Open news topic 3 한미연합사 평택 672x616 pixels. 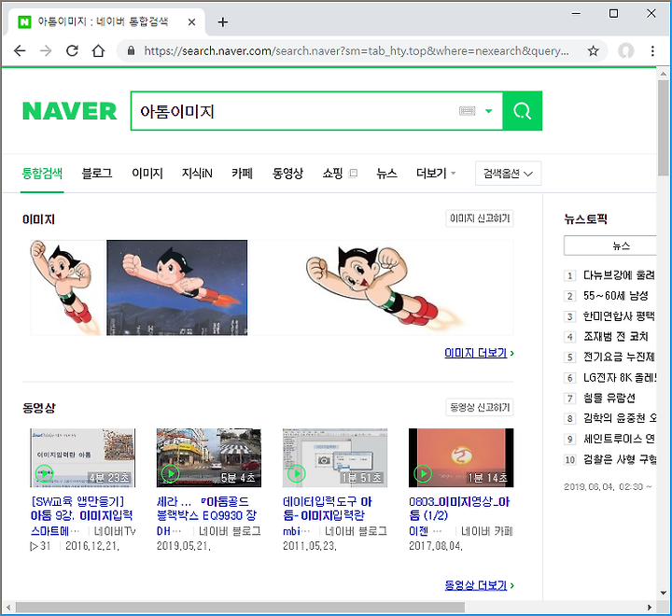619,316
